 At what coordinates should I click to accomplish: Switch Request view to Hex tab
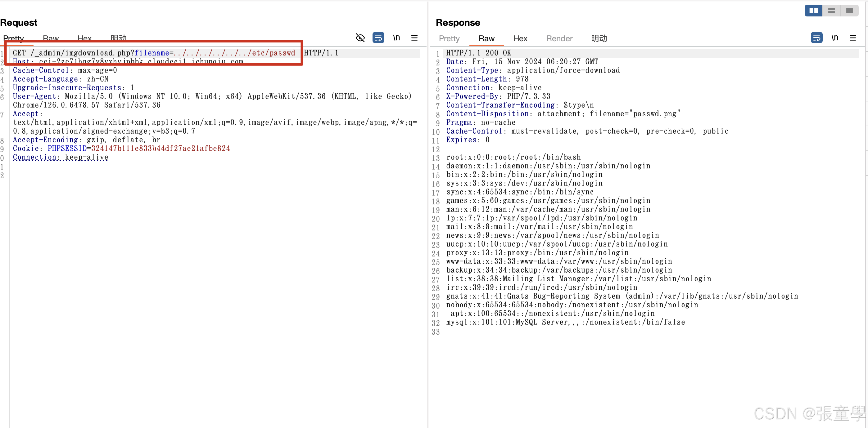coord(84,38)
